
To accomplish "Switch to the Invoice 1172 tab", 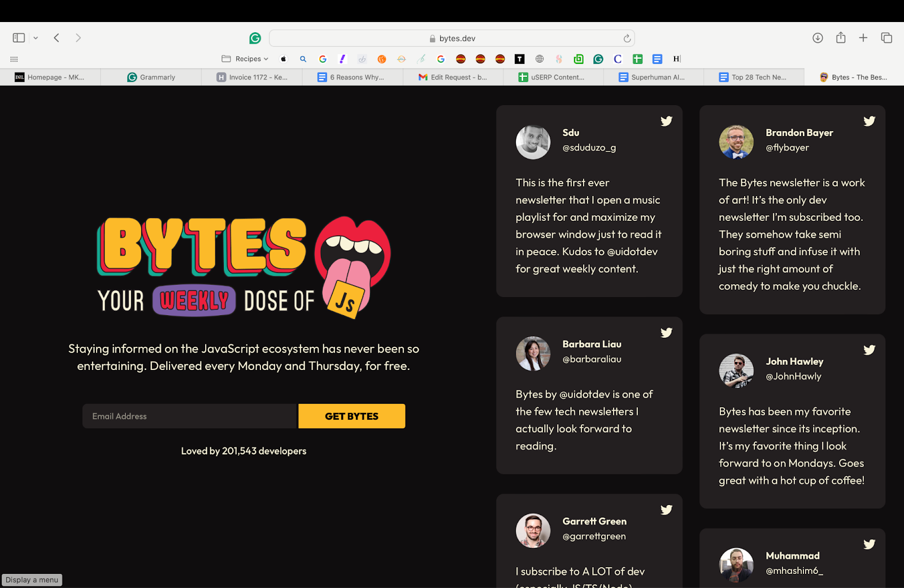I will [x=252, y=77].
